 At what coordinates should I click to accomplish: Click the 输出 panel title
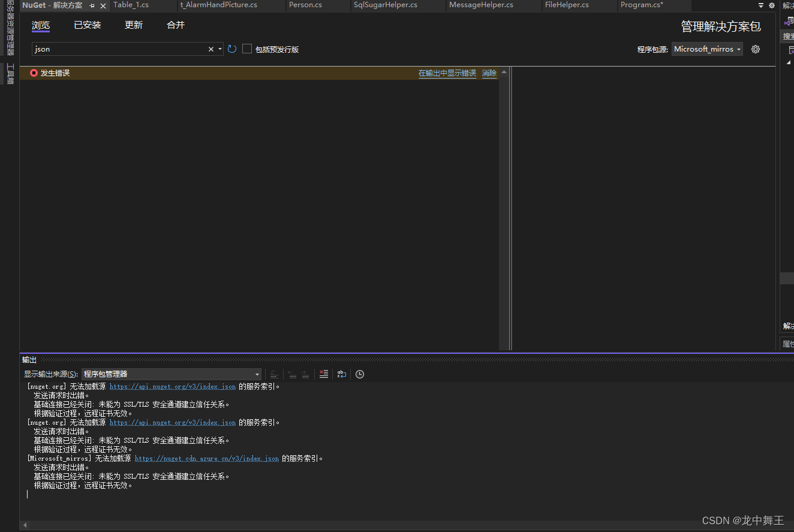pos(29,360)
